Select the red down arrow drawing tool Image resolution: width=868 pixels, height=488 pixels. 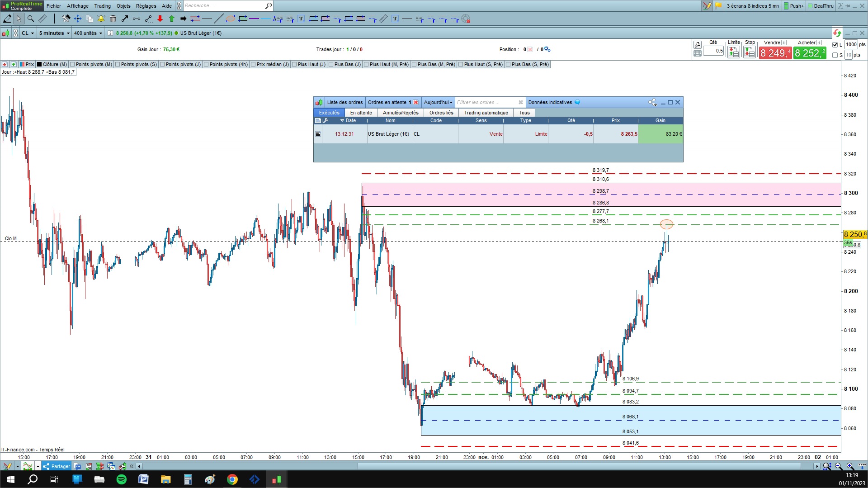[160, 19]
